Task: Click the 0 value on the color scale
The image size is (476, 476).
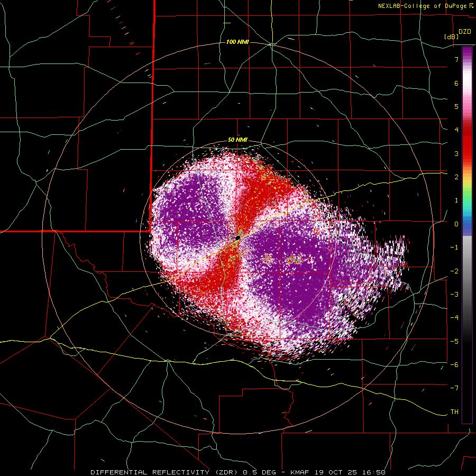Action: point(456,224)
